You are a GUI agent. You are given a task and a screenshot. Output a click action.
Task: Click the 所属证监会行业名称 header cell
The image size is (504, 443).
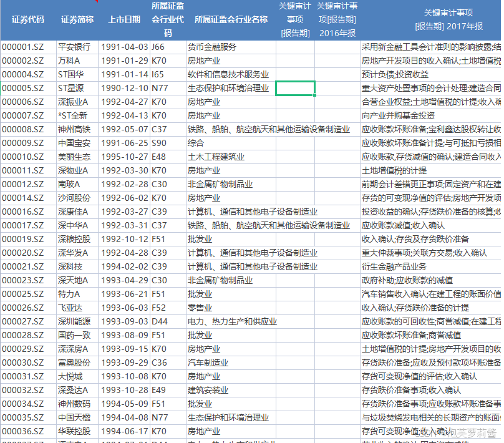click(231, 19)
